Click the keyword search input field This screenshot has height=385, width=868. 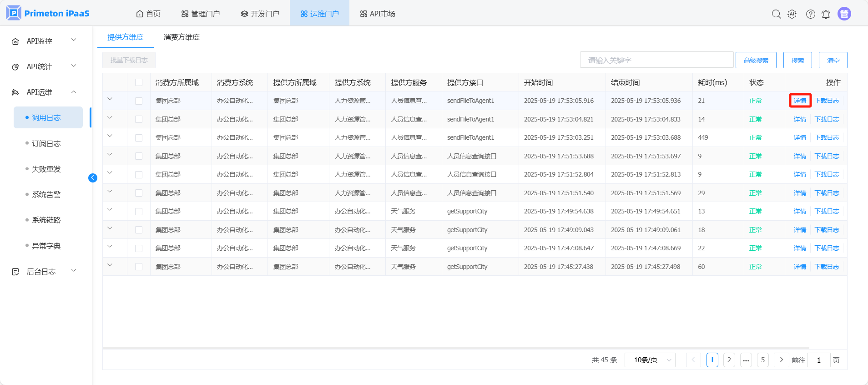[x=656, y=60]
